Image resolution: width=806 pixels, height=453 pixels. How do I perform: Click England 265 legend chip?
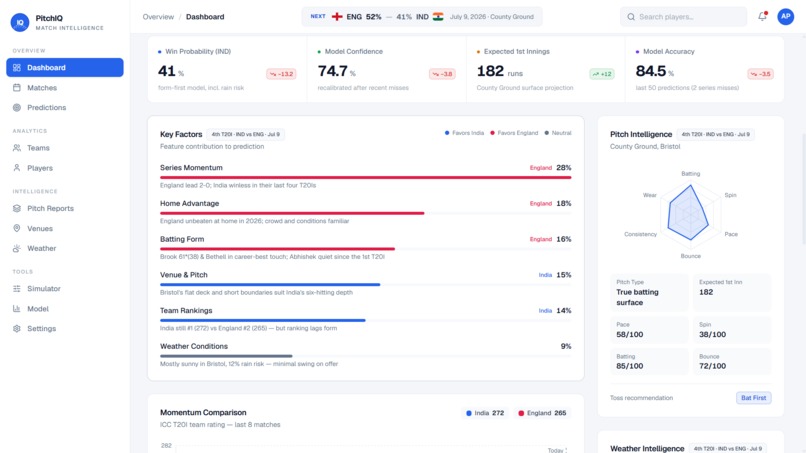542,413
